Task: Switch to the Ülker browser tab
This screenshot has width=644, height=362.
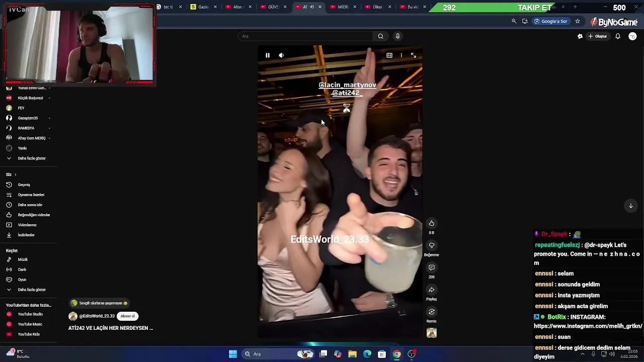Action: pyautogui.click(x=377, y=7)
